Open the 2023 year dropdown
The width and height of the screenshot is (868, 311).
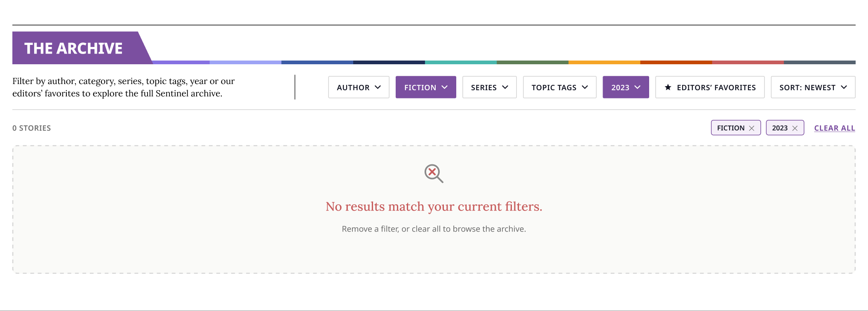point(626,87)
